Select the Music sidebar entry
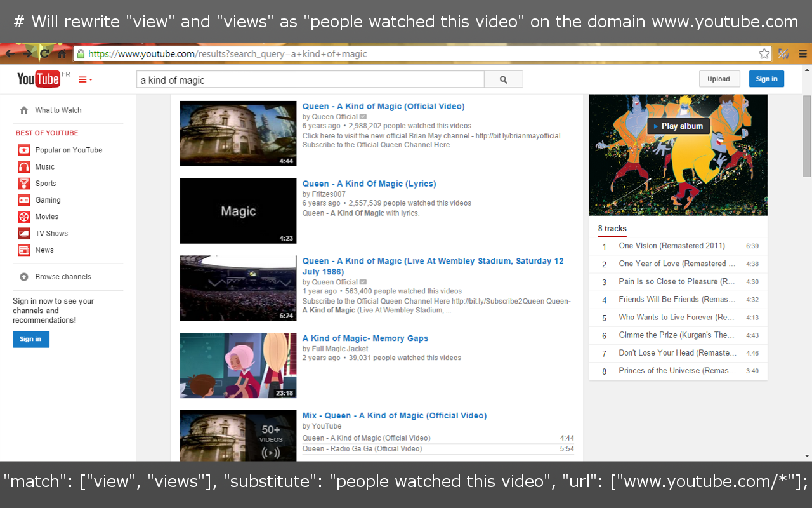812x508 pixels. (x=45, y=167)
